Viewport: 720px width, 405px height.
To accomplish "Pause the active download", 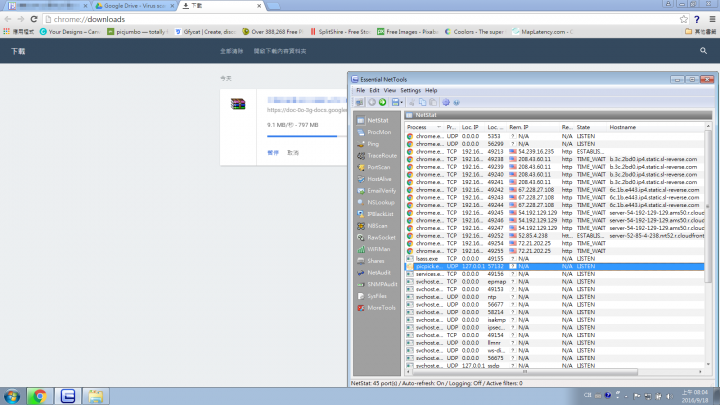I will pyautogui.click(x=273, y=152).
